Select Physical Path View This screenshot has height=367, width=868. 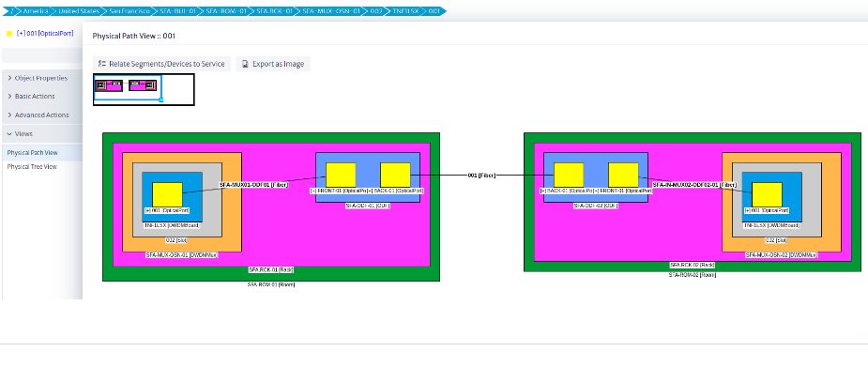tap(32, 153)
